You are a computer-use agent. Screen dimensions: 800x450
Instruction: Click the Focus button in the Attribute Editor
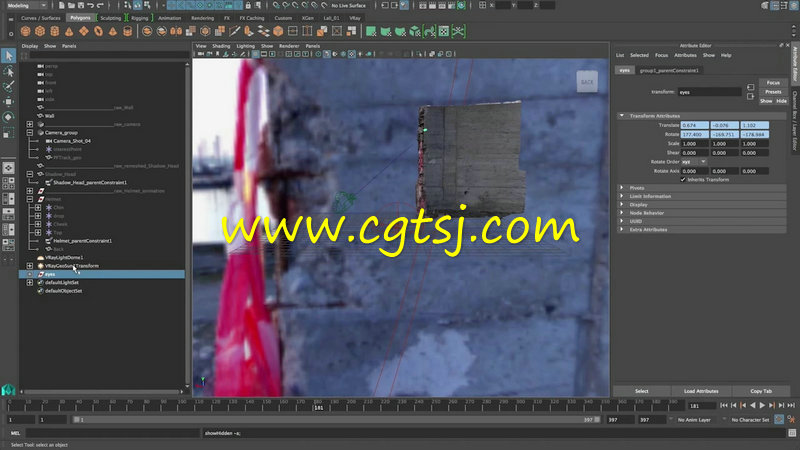(773, 83)
